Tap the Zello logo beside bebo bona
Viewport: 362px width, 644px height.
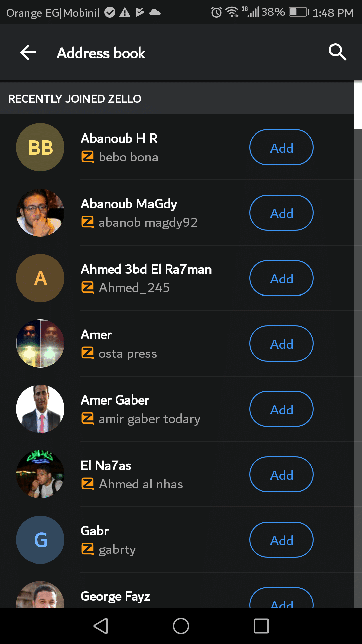pos(88,157)
